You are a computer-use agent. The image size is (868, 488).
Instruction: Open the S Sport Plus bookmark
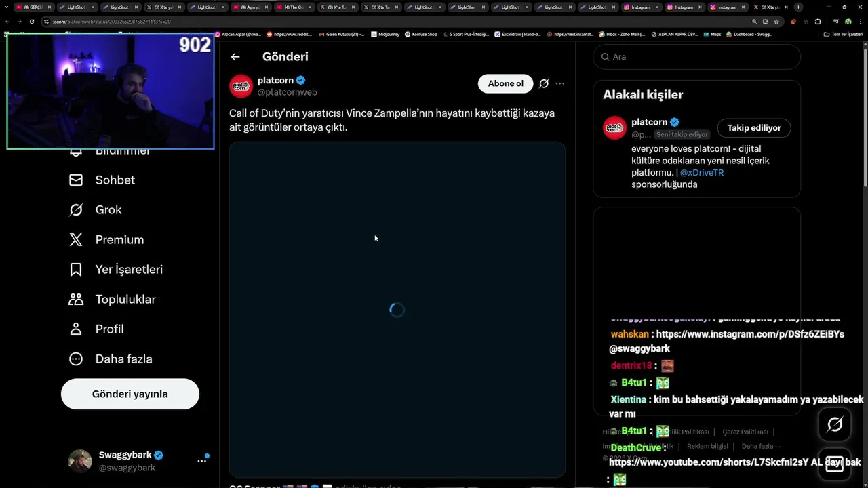point(465,34)
